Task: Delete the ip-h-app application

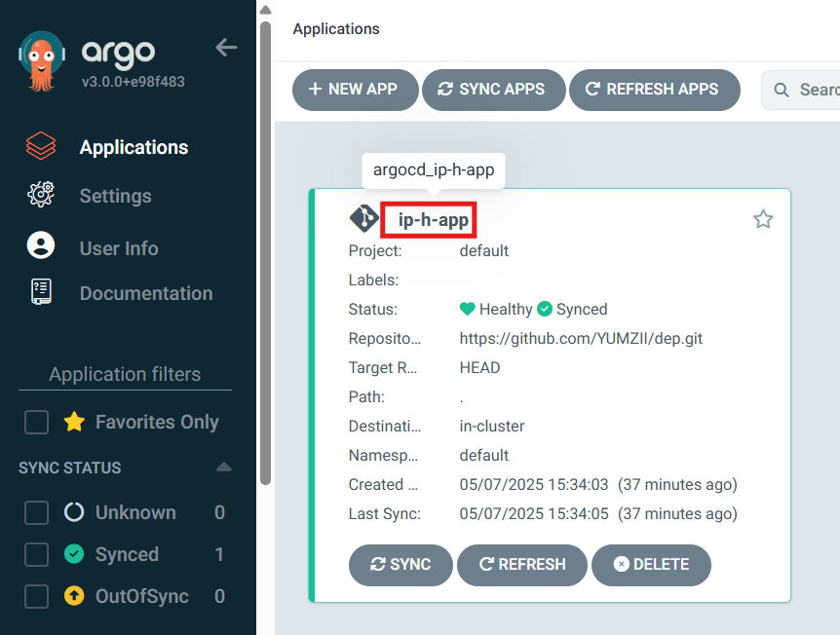Action: click(x=651, y=565)
